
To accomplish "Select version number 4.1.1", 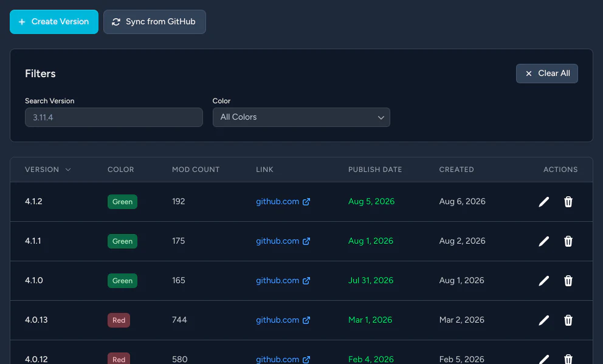I will (33, 241).
